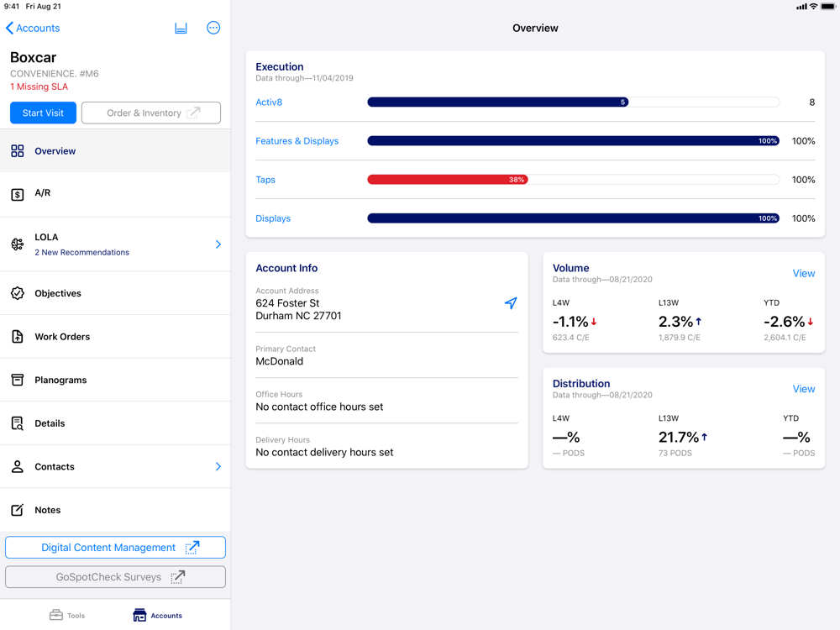
Task: Click the 1 Missing SLA warning
Action: coord(39,87)
